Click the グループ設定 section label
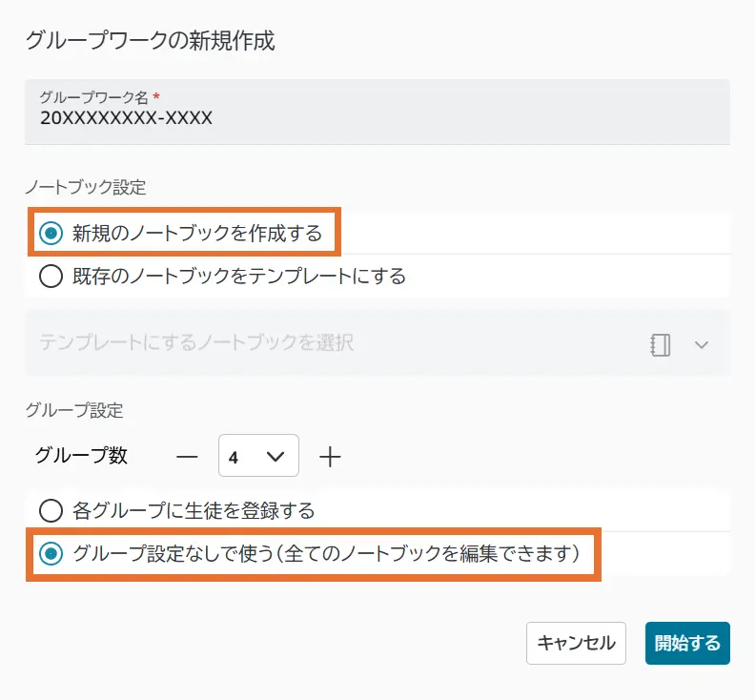This screenshot has width=755, height=700. click(74, 410)
